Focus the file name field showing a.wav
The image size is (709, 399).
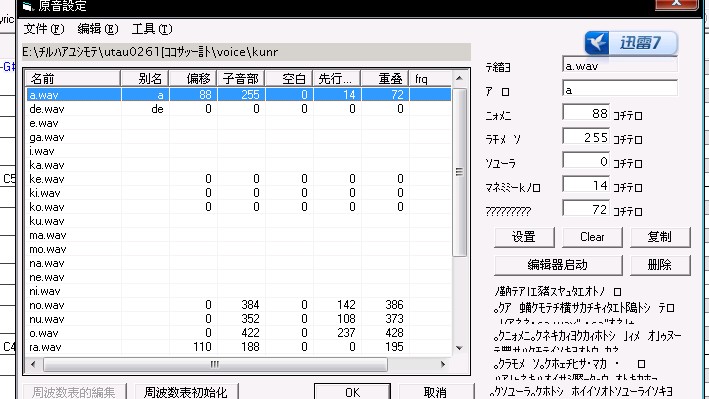click(620, 66)
